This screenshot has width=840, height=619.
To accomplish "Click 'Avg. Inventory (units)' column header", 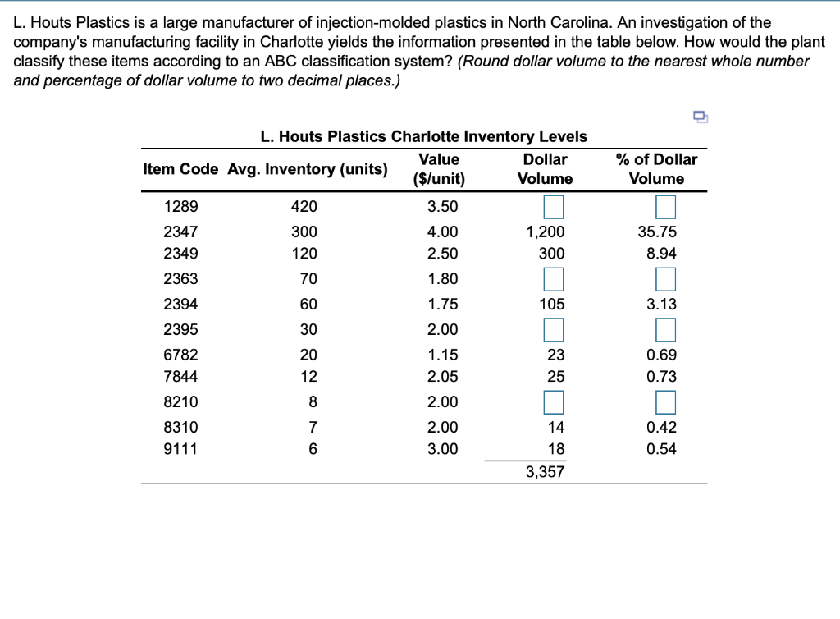I will click(308, 169).
